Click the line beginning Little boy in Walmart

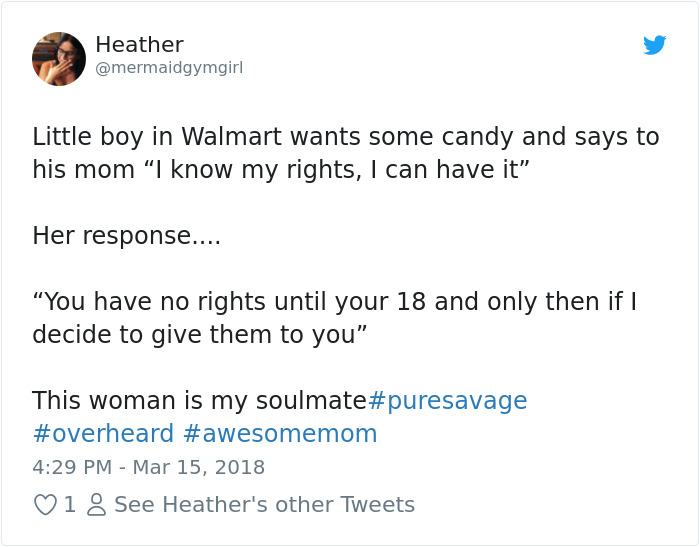(346, 136)
